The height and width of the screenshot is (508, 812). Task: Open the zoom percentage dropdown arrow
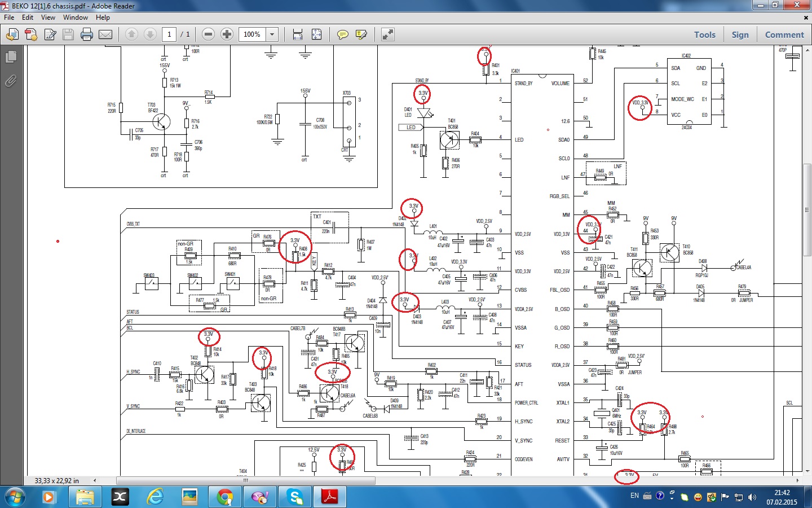(x=272, y=34)
